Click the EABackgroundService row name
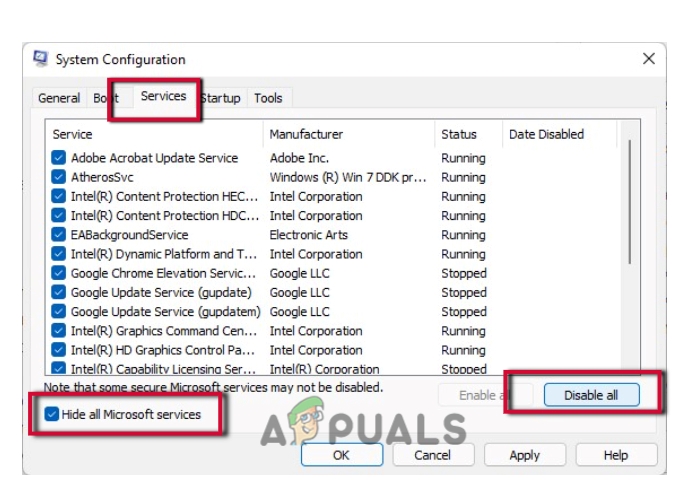The height and width of the screenshot is (494, 674). tap(129, 235)
